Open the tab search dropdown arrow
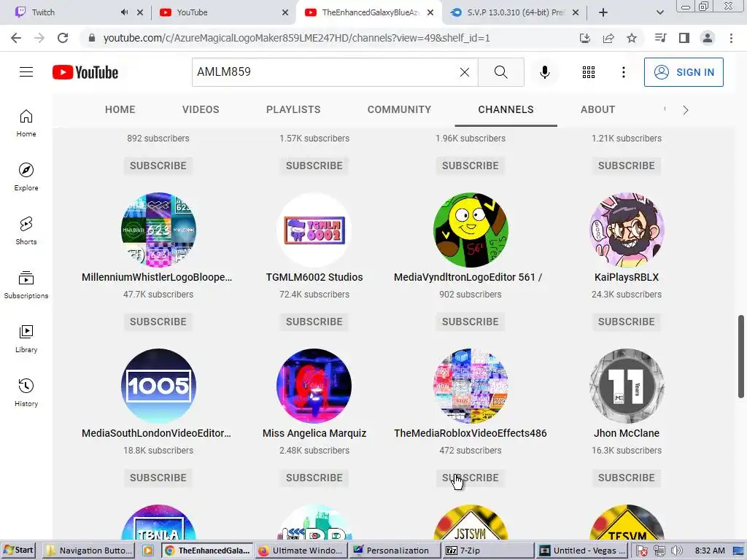747x560 pixels. (x=659, y=12)
